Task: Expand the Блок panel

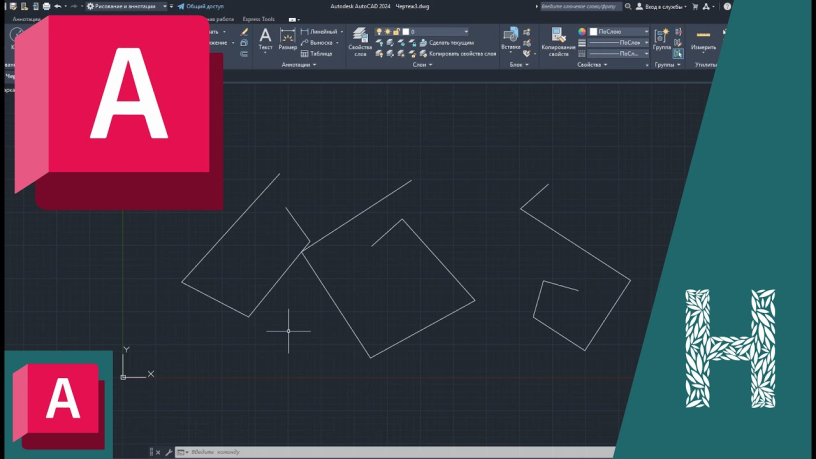Action: (x=519, y=65)
